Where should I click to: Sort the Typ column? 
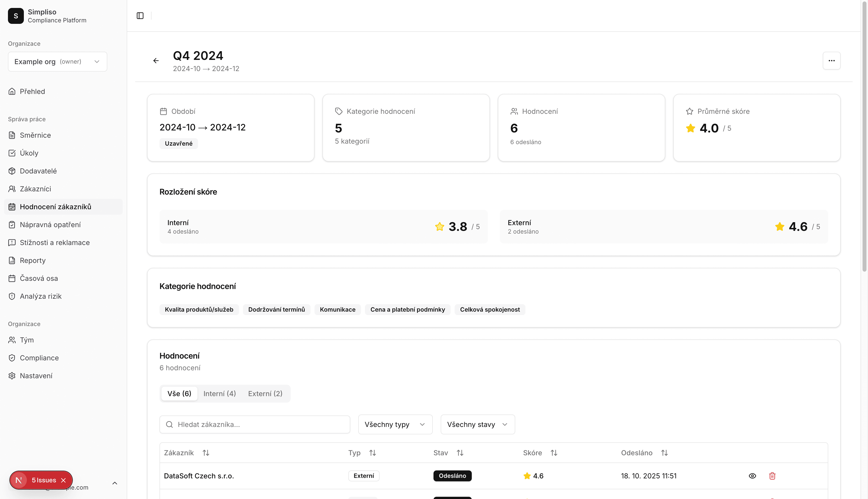pyautogui.click(x=372, y=453)
